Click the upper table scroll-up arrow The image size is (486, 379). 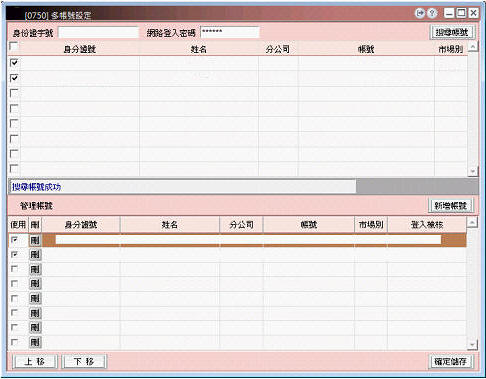tap(473, 47)
